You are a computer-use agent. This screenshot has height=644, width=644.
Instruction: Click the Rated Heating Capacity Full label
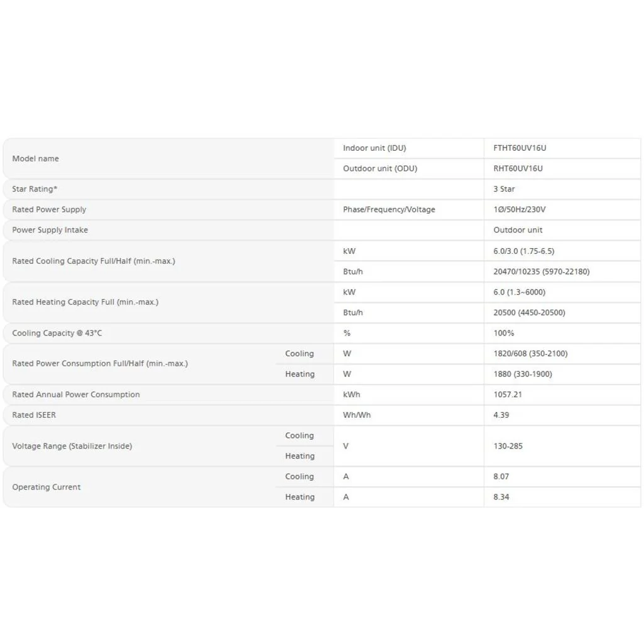click(x=85, y=302)
